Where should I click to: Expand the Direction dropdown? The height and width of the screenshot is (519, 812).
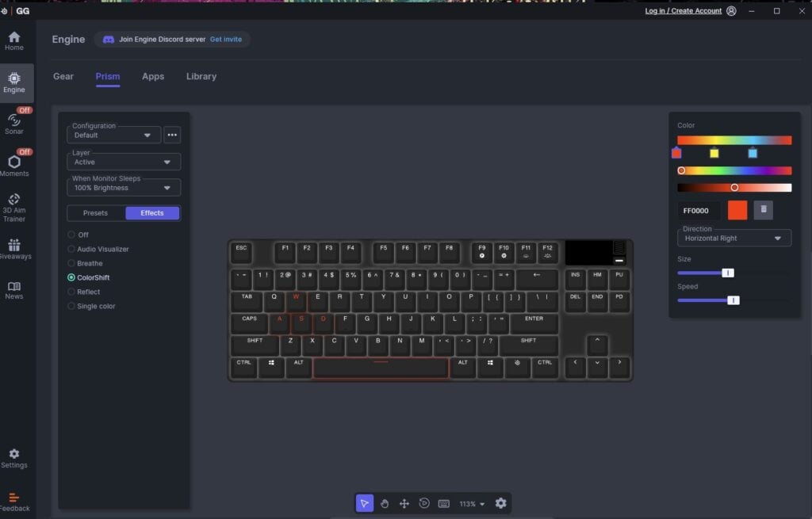click(733, 238)
